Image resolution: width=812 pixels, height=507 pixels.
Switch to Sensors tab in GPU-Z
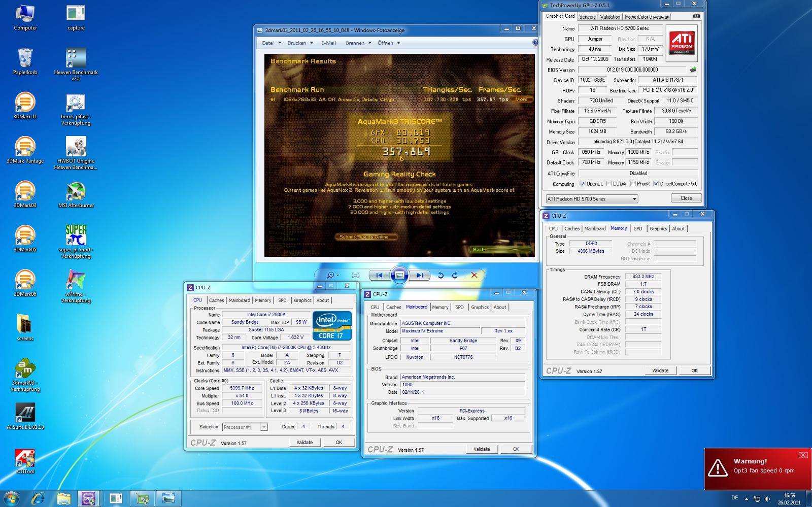click(x=587, y=17)
